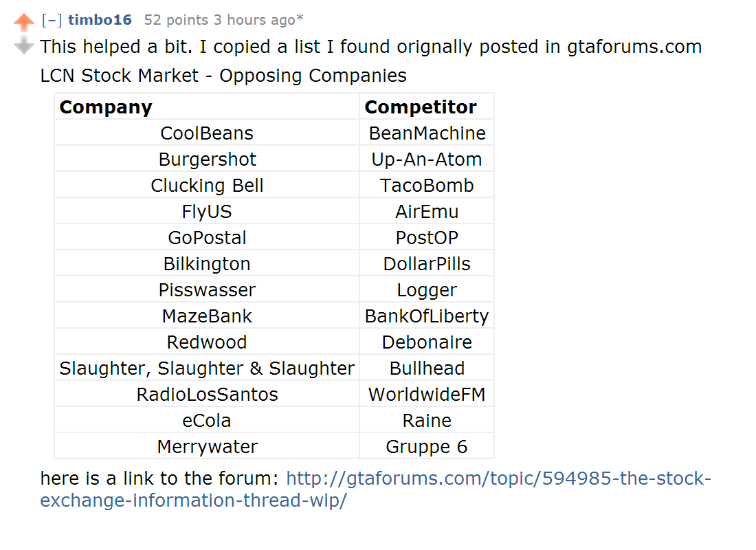Screen dimensions: 756x550
Task: Click the BankOfLiberty competitor cell
Action: (x=427, y=316)
